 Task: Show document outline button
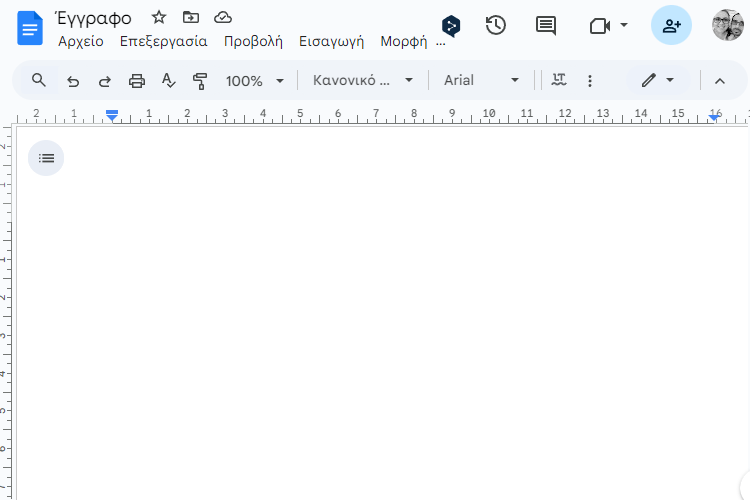click(46, 158)
